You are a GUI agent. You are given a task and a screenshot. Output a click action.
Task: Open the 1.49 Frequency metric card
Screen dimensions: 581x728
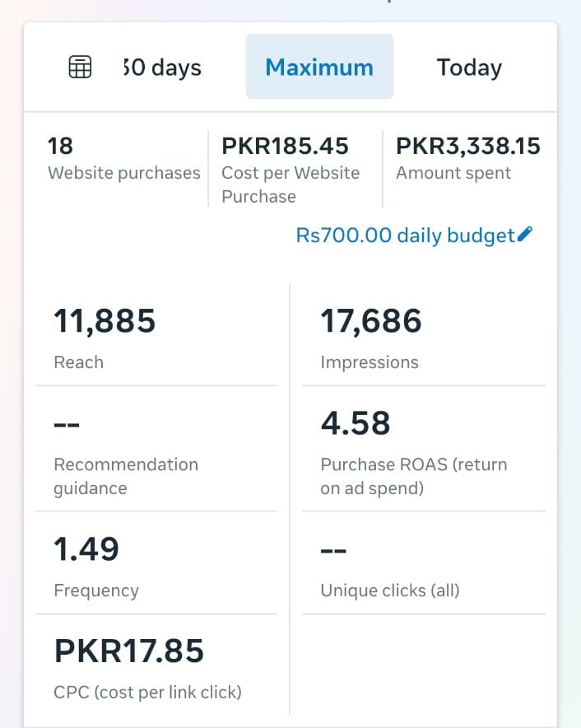tap(156, 565)
